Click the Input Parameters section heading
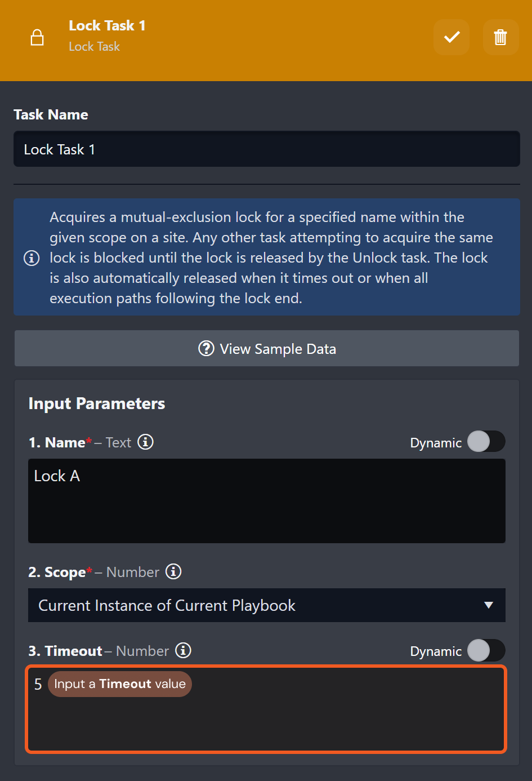The height and width of the screenshot is (781, 532). 97,403
